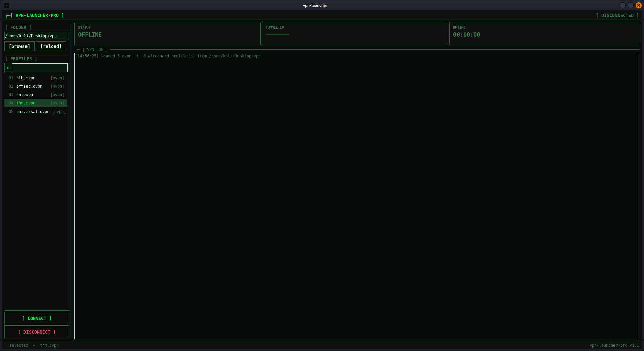Click the vpn-launcher-pro v1.1 version text
This screenshot has height=351, width=644.
tap(614, 345)
